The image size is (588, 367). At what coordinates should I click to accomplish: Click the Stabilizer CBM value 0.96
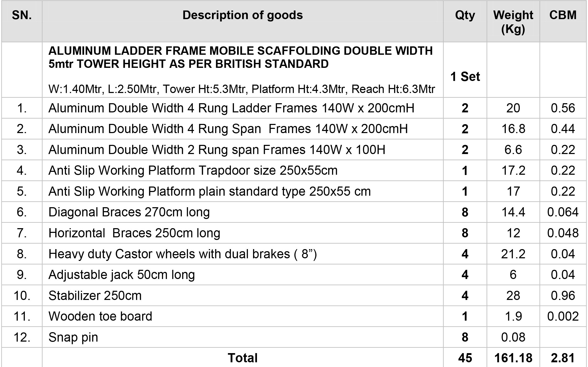pyautogui.click(x=563, y=295)
